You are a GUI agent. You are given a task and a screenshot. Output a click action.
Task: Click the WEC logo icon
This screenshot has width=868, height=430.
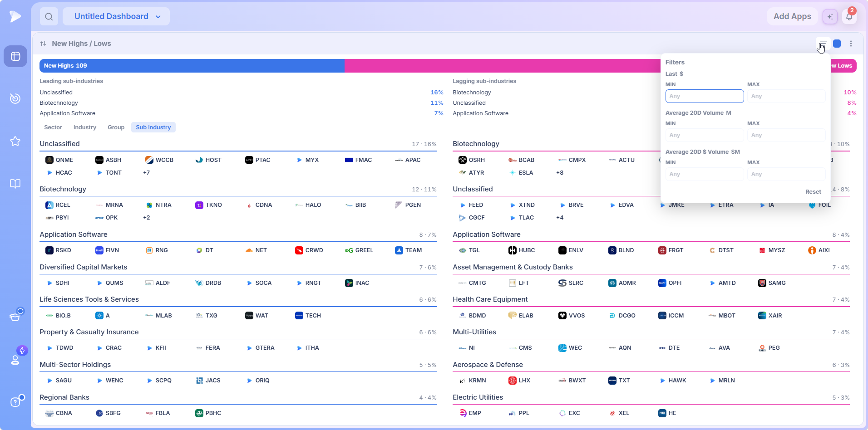562,348
